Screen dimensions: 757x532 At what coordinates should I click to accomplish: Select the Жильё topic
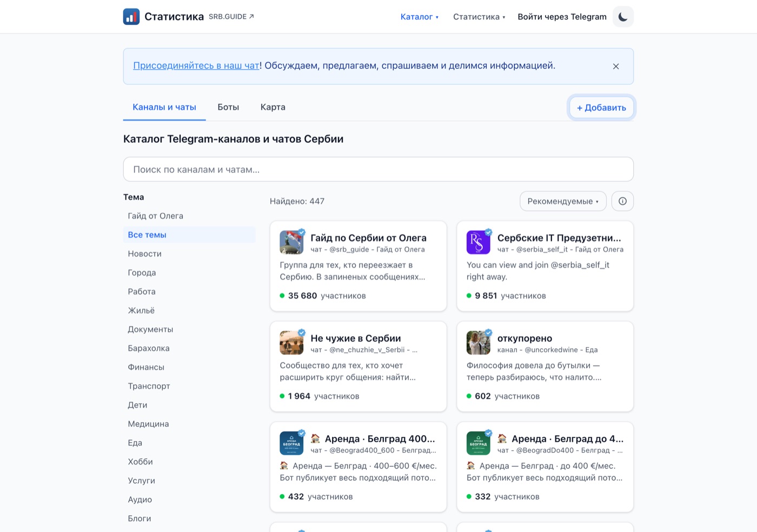[189, 310]
